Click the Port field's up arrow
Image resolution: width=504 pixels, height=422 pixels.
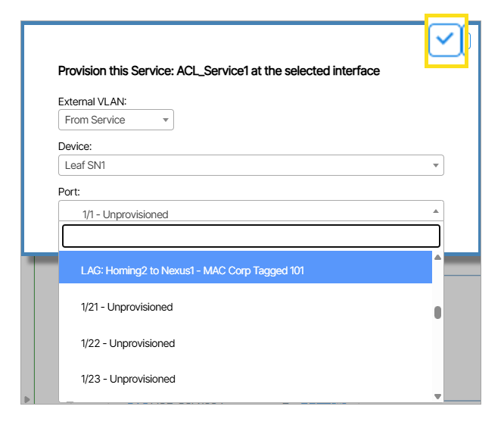pyautogui.click(x=436, y=211)
